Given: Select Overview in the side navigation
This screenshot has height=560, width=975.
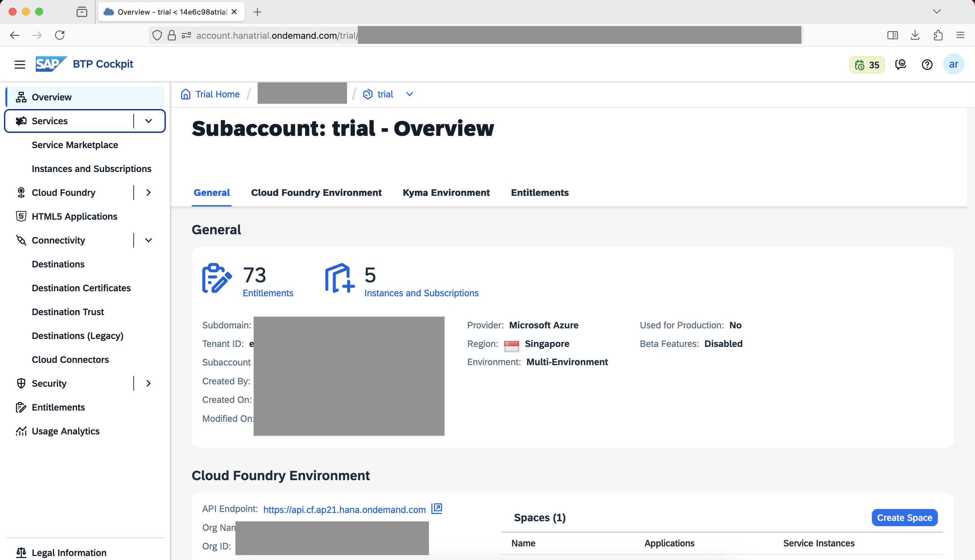Looking at the screenshot, I should point(85,97).
